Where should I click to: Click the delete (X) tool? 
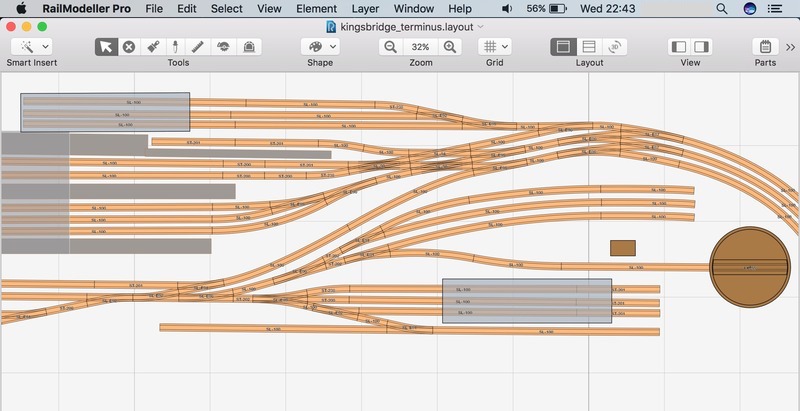click(x=129, y=47)
